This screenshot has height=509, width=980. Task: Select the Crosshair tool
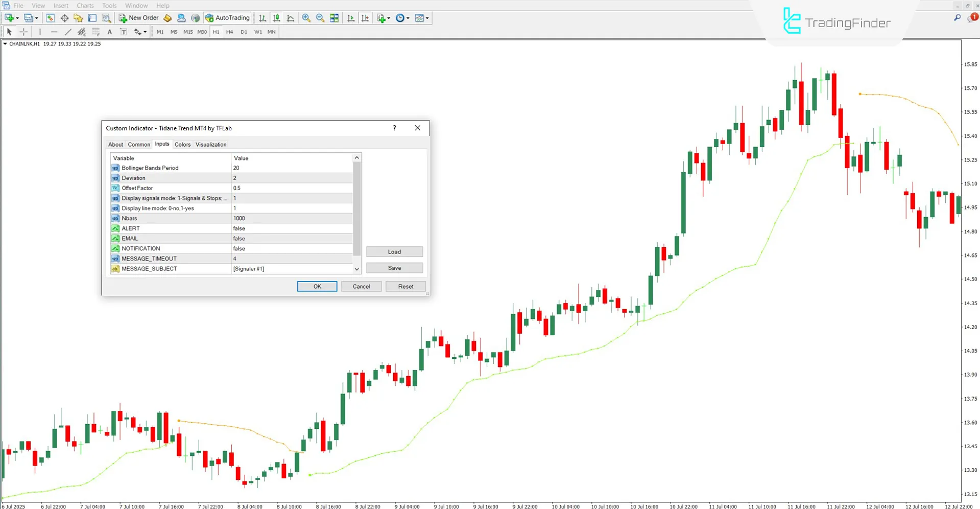tap(23, 31)
